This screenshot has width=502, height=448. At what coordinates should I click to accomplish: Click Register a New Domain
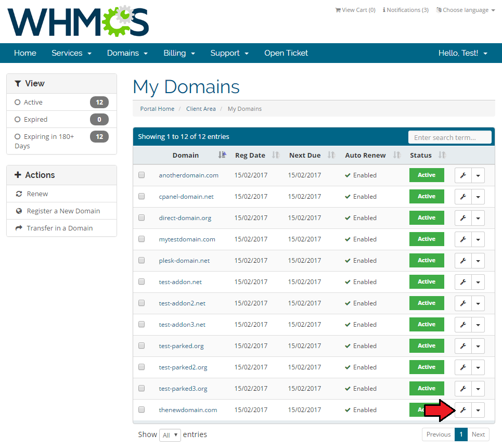pos(61,211)
